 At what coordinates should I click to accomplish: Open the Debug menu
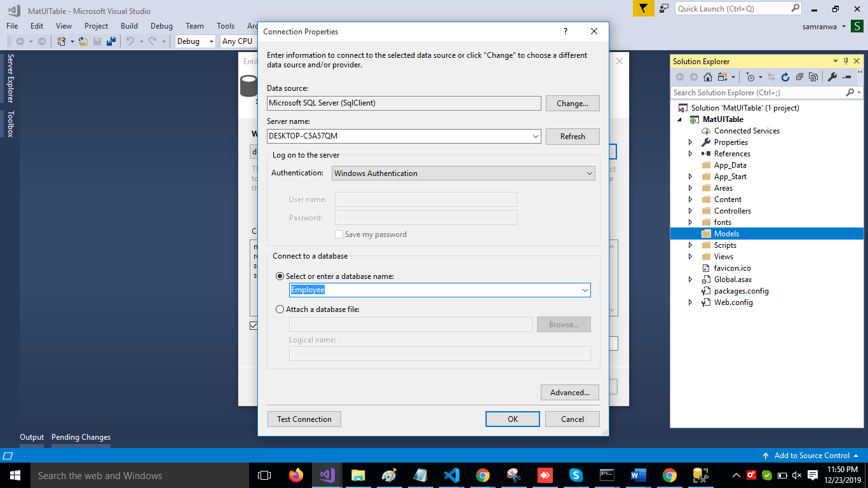pos(161,26)
